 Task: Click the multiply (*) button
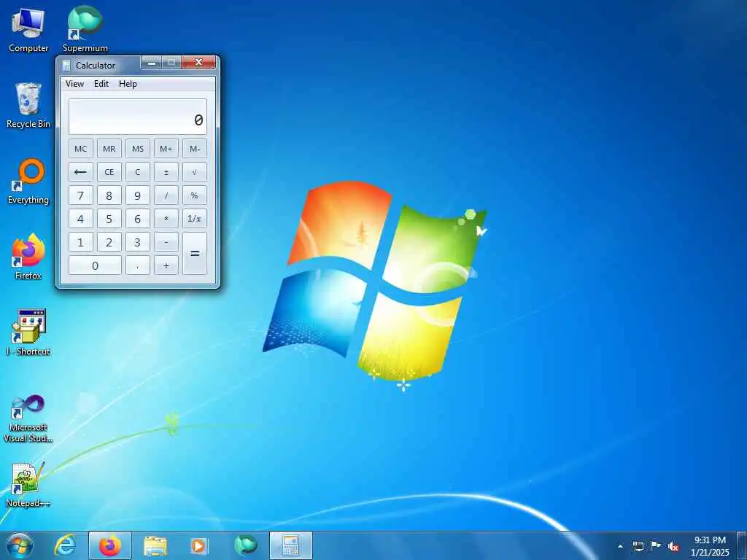pyautogui.click(x=166, y=219)
